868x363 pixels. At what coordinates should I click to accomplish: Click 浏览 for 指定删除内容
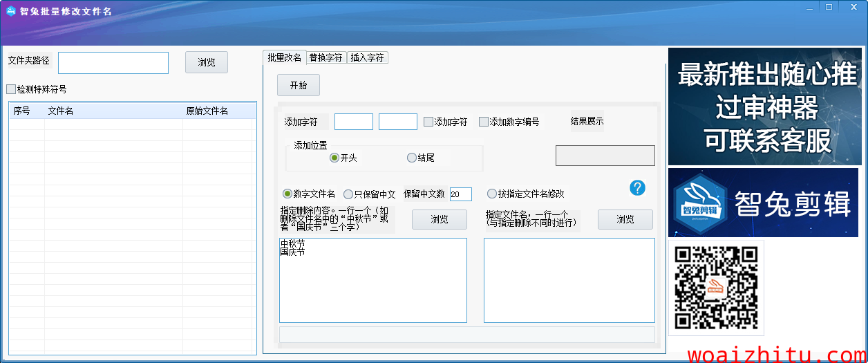click(440, 219)
